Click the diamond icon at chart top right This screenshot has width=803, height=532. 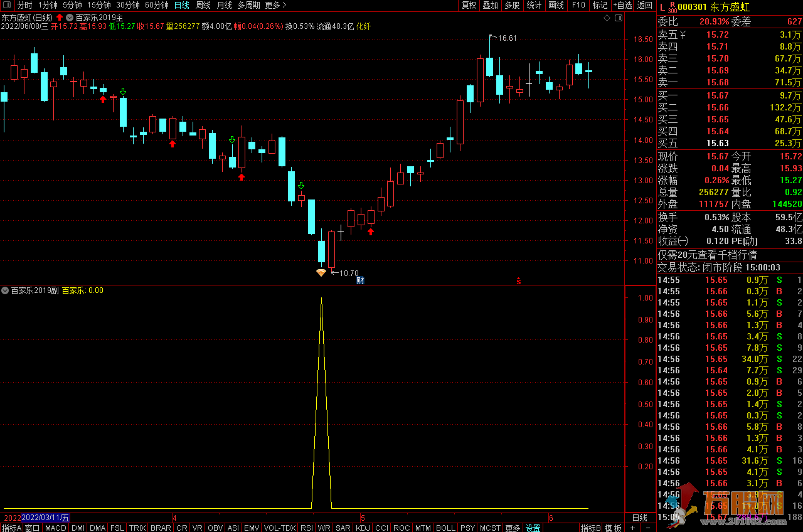click(x=607, y=19)
